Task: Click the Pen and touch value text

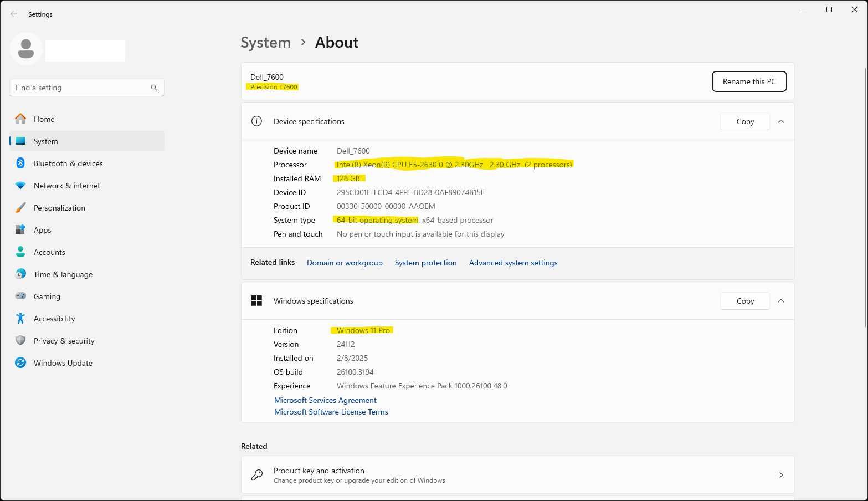Action: [420, 234]
